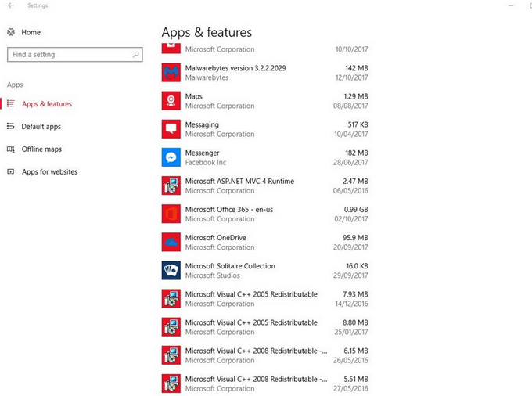Open the Home settings page
Image resolution: width=532 pixels, height=396 pixels.
point(31,32)
